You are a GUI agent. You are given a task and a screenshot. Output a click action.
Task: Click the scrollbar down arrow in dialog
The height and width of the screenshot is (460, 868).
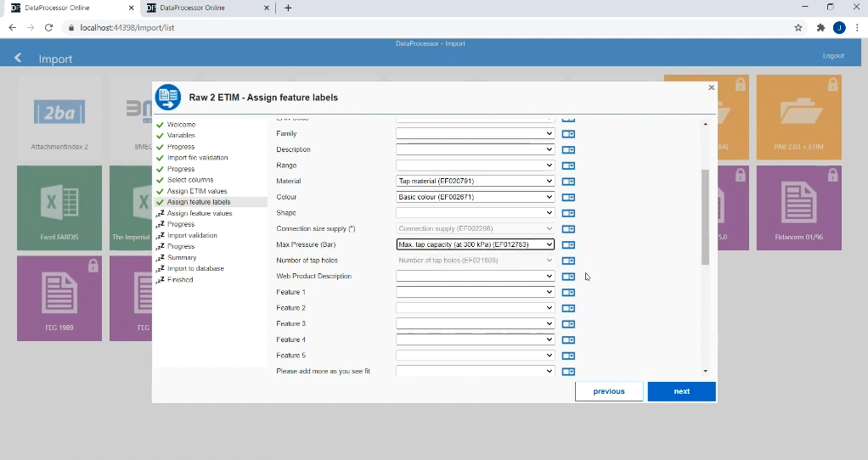[705, 371]
